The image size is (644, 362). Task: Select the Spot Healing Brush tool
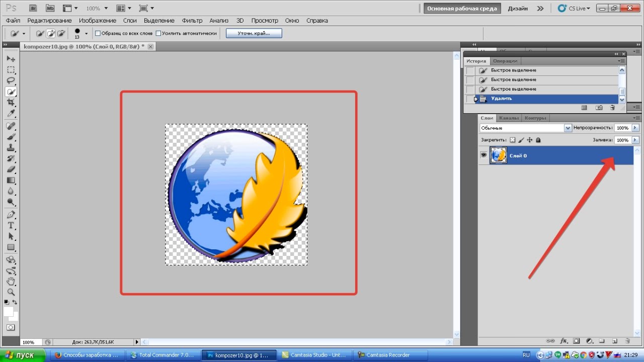coord(11,126)
